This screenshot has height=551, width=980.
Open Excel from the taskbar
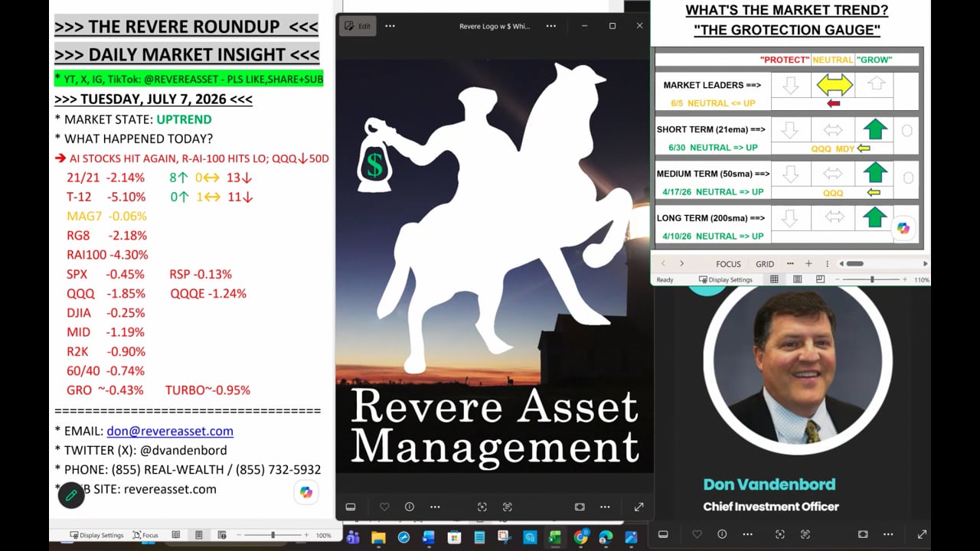555,538
